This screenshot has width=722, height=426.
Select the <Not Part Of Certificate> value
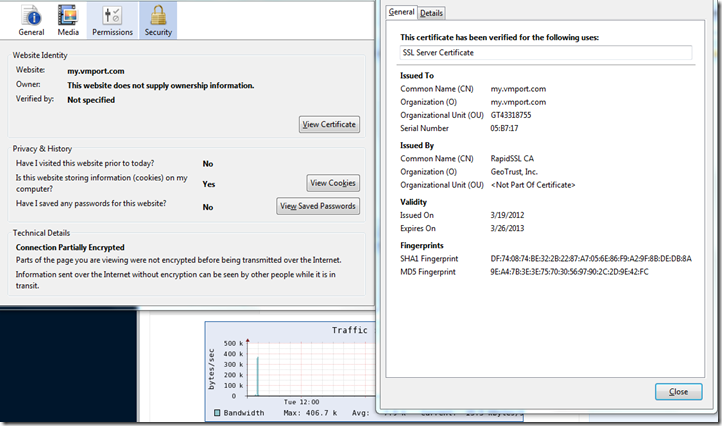tap(533, 185)
